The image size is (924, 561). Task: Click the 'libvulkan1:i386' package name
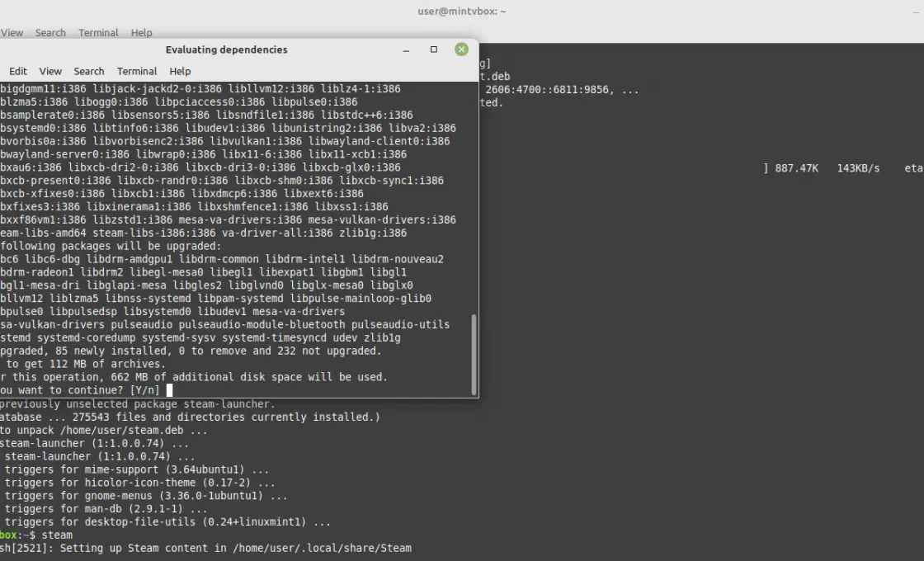(x=256, y=141)
